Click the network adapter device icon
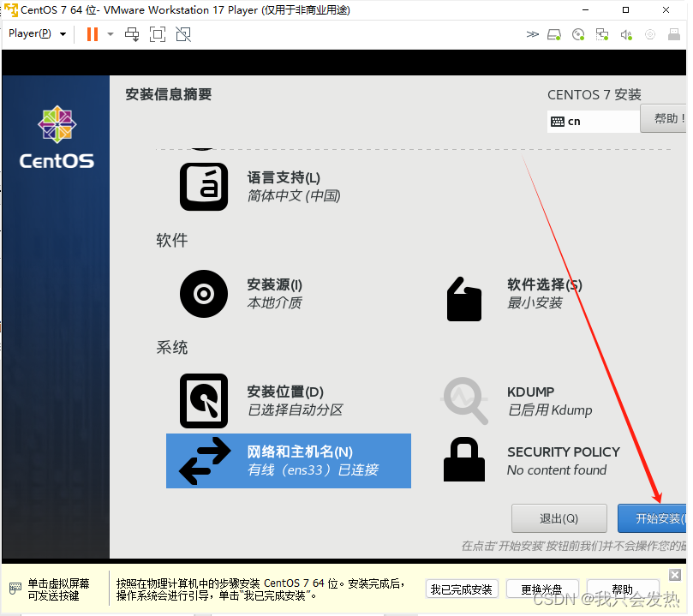The height and width of the screenshot is (616, 693). pyautogui.click(x=602, y=34)
